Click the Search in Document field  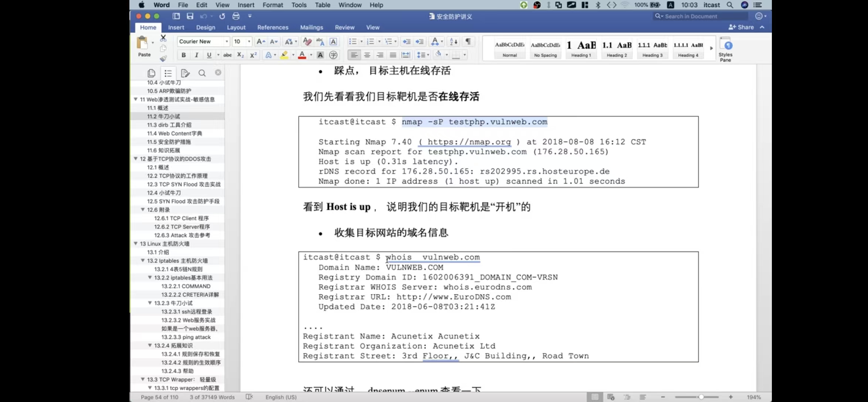tap(700, 16)
